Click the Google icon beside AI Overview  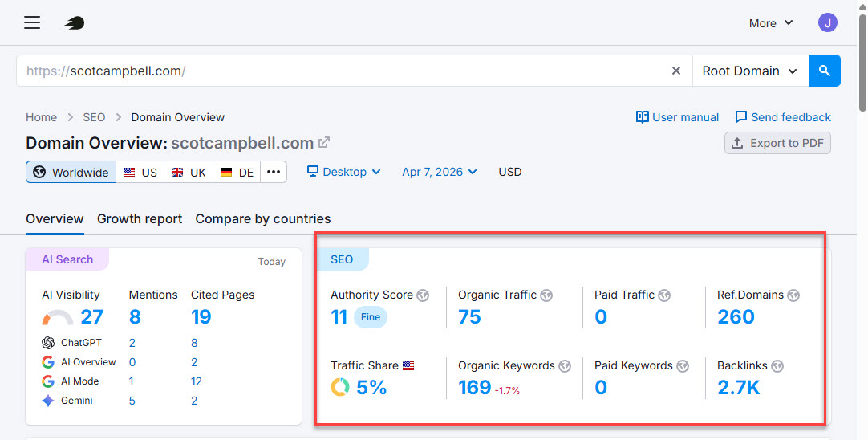[x=48, y=362]
